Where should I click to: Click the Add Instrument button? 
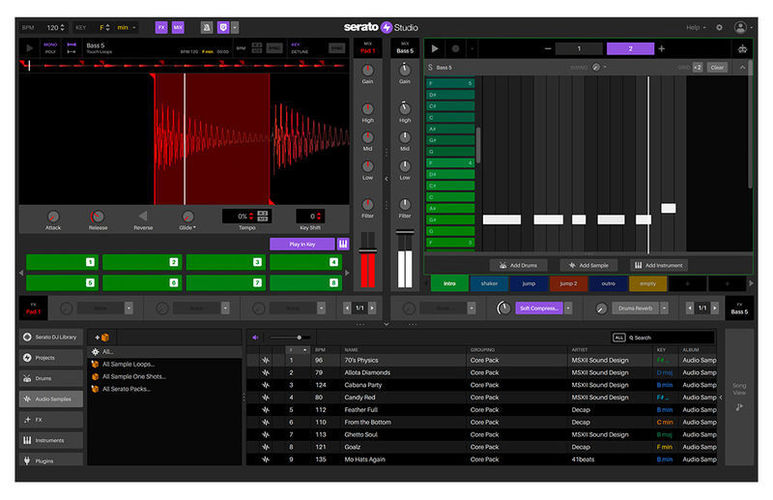pyautogui.click(x=659, y=265)
